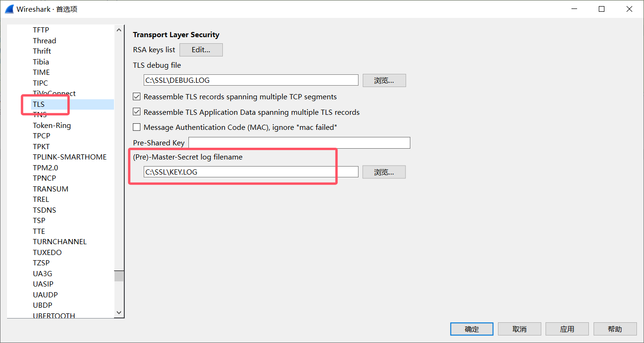Screen dimensions: 644x343
Task: Open 帮助 (Help) for preferences
Action: [x=615, y=329]
